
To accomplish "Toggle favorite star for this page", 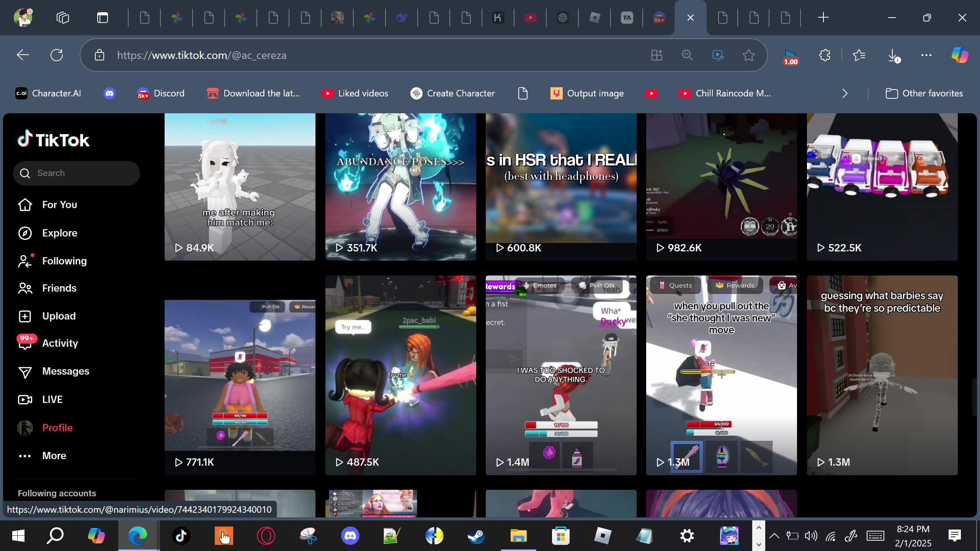I will click(x=748, y=55).
